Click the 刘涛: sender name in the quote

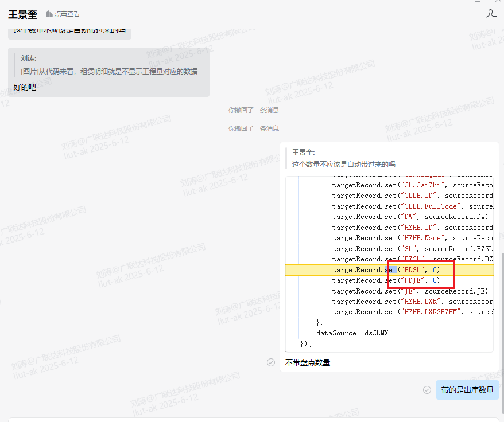click(x=29, y=58)
